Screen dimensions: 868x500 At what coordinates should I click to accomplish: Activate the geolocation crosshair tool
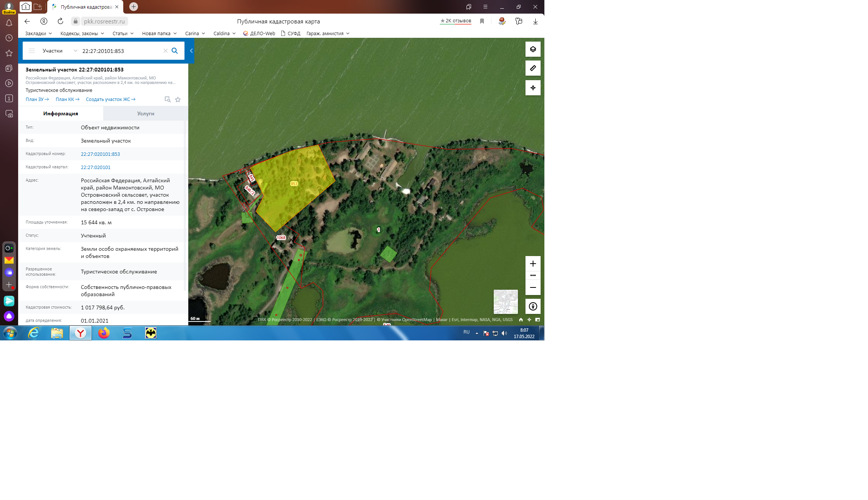(533, 88)
